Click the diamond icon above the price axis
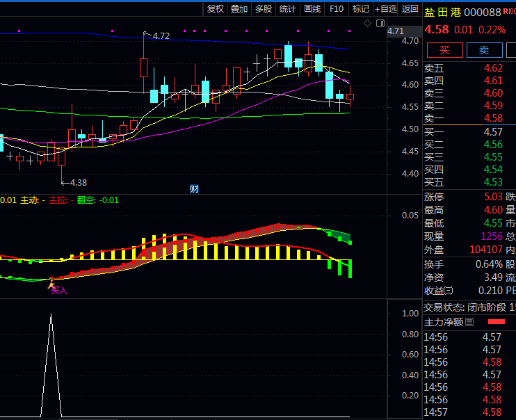516x420 pixels. 368,23
